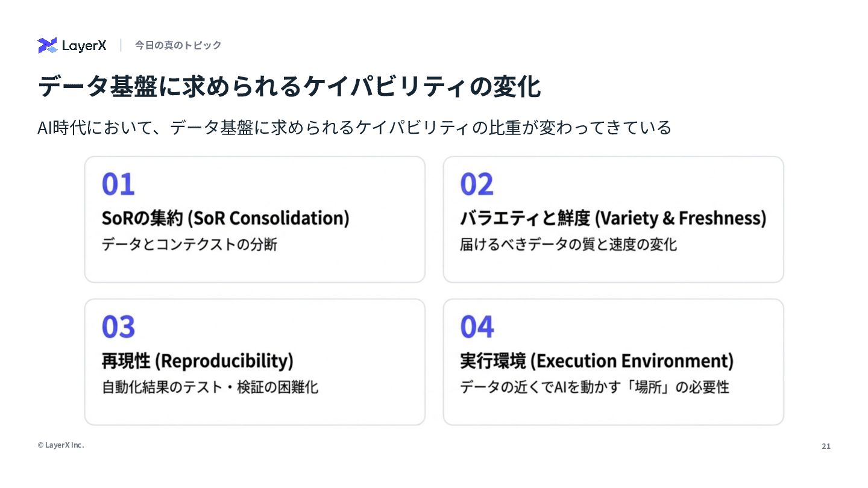Select the Reproducibility card heading

(x=197, y=361)
